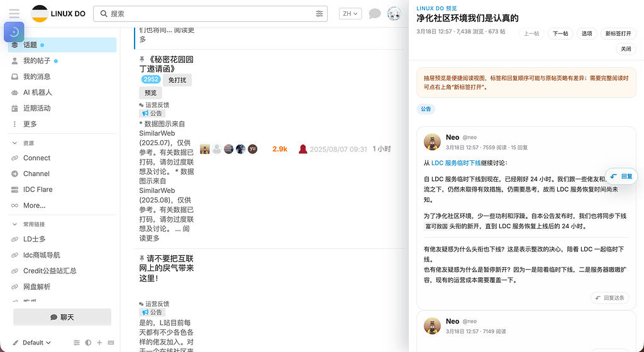Click the LDC 服务临时下线 link

coord(456,163)
